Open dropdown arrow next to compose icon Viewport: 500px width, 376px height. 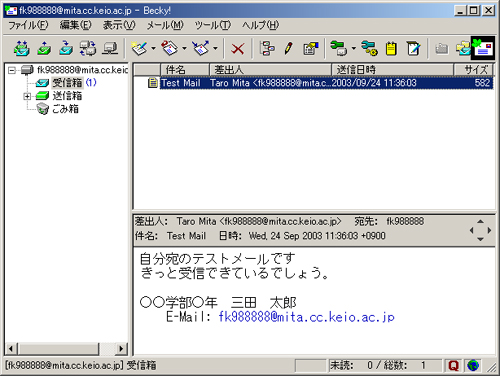pyautogui.click(x=153, y=48)
